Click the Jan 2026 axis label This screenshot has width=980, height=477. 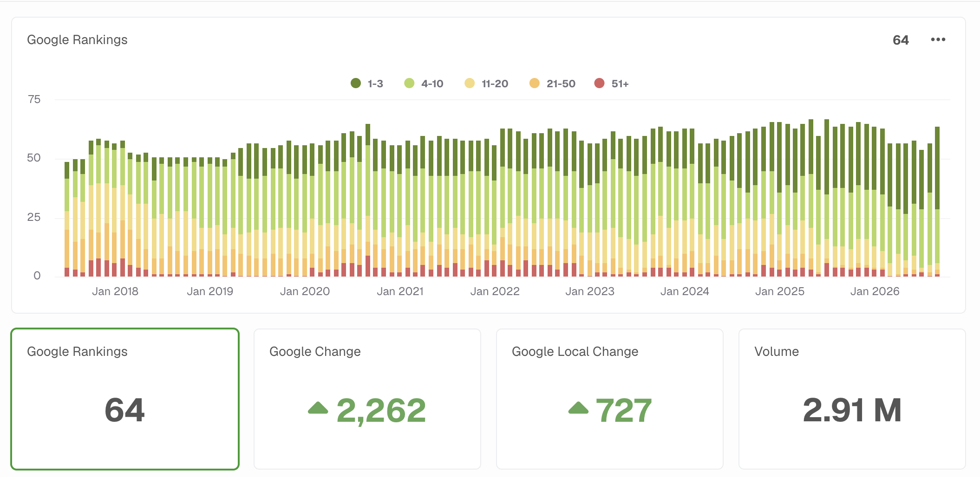click(875, 291)
